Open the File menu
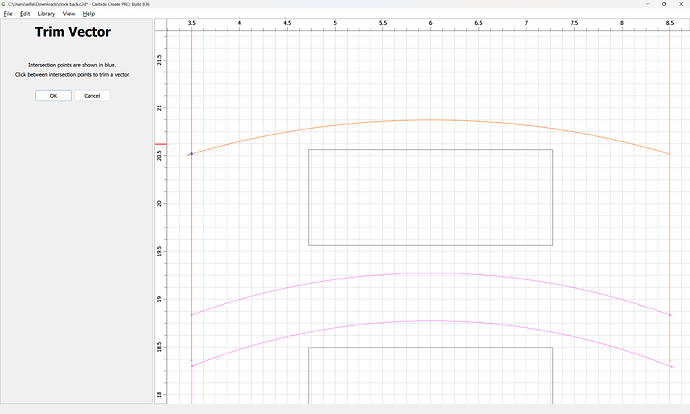Viewport: 690px width, 414px height. (x=8, y=14)
